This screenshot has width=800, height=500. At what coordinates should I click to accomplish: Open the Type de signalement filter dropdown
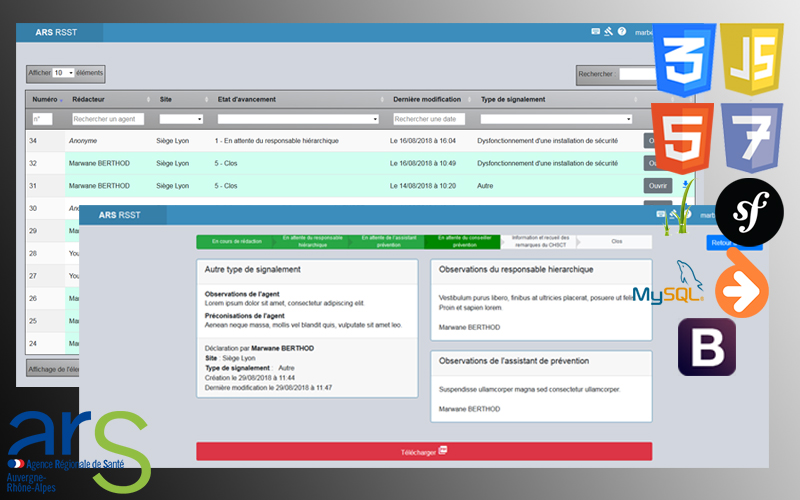pos(556,119)
